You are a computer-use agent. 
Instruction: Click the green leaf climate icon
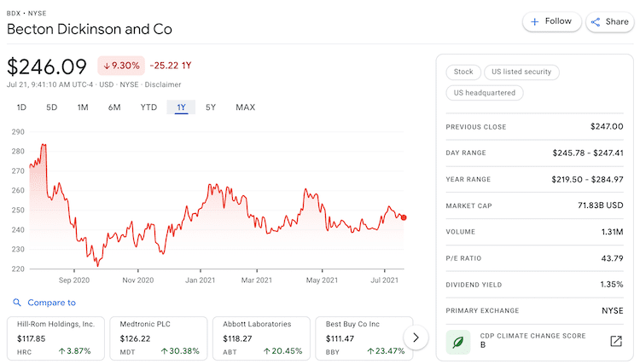coord(458,342)
